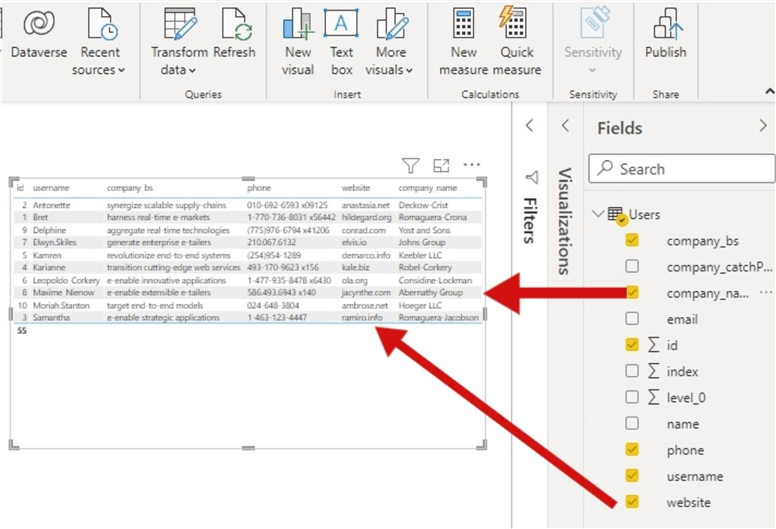
Task: Select the 1-463-123-4447 phone cell
Action: click(x=277, y=318)
